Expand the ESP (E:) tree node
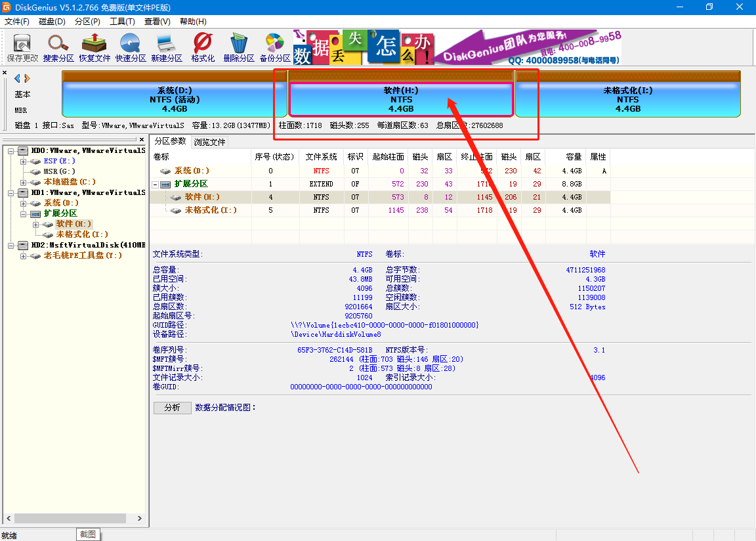756x541 pixels. [x=23, y=162]
